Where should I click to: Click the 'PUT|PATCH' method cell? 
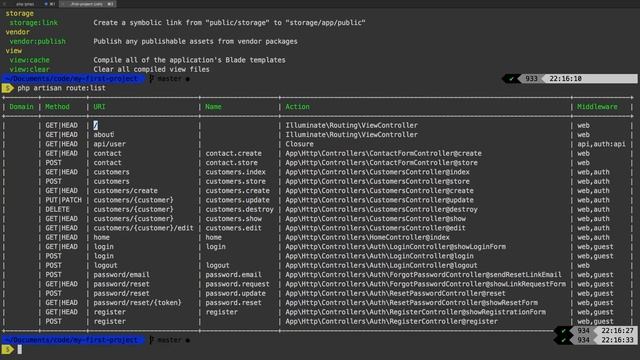tap(63, 200)
